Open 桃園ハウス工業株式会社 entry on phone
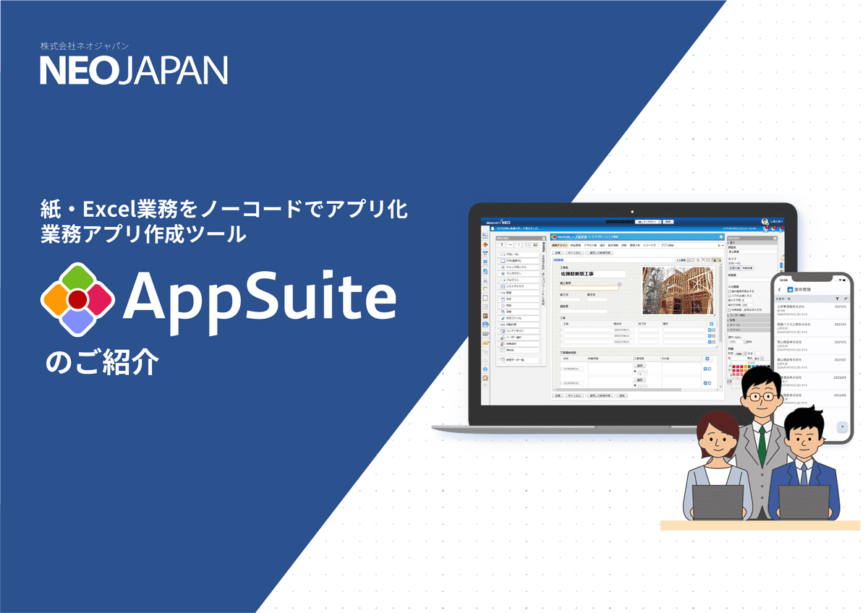Viewport: 868px width, 613px height. click(x=812, y=328)
